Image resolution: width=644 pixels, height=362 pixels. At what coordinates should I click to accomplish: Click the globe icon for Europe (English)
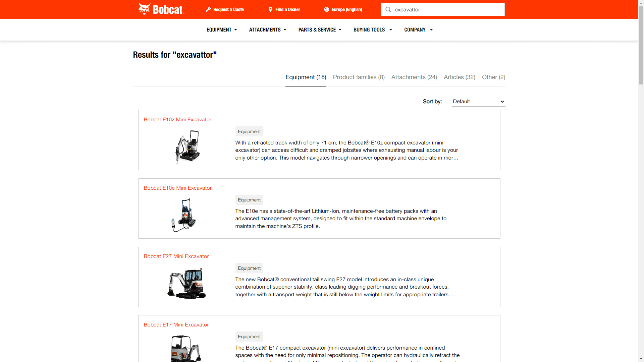tap(326, 9)
